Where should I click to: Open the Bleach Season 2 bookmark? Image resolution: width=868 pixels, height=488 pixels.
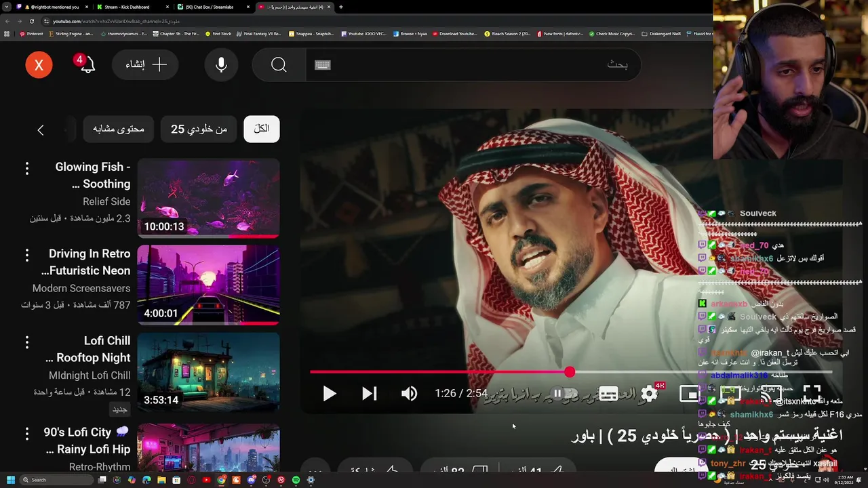(507, 33)
